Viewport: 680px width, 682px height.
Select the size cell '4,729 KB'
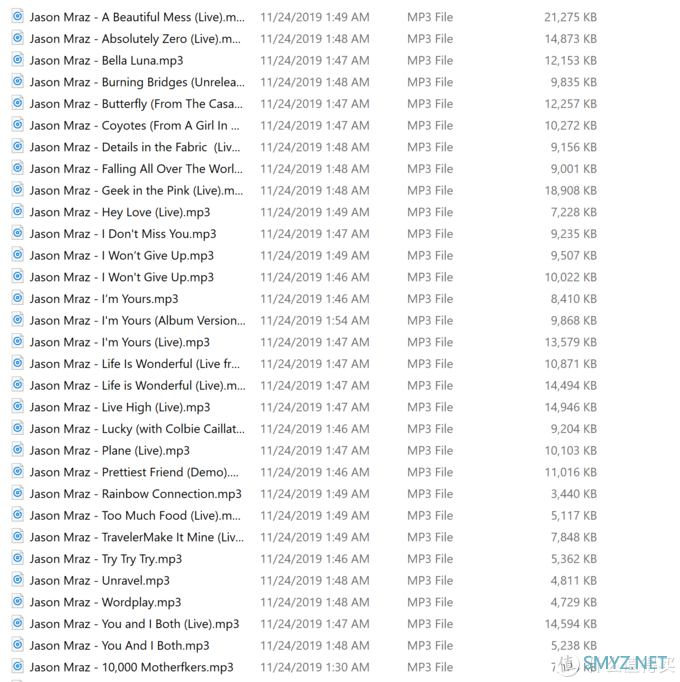pyautogui.click(x=573, y=602)
